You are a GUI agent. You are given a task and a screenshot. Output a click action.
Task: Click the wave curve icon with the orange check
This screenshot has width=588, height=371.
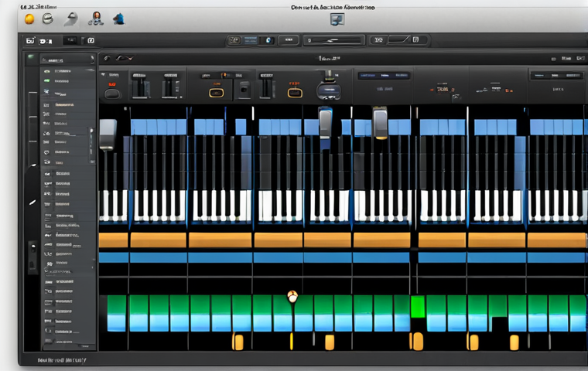(x=125, y=58)
